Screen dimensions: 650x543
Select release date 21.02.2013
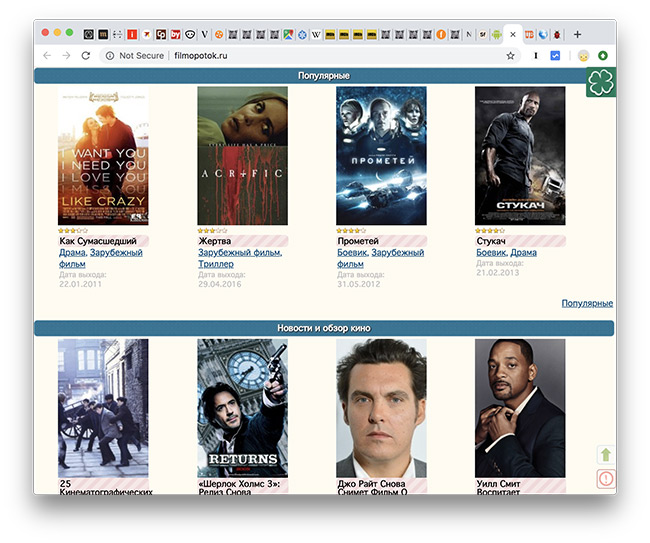pyautogui.click(x=497, y=273)
